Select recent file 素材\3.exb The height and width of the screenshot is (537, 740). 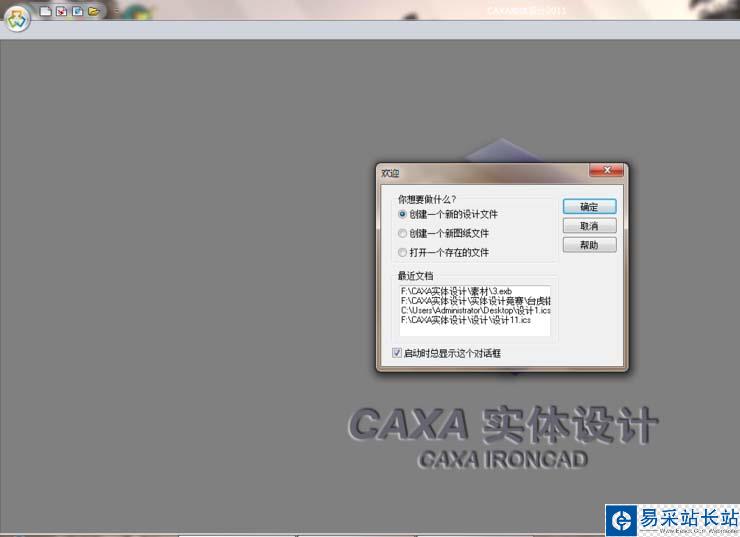[475, 291]
